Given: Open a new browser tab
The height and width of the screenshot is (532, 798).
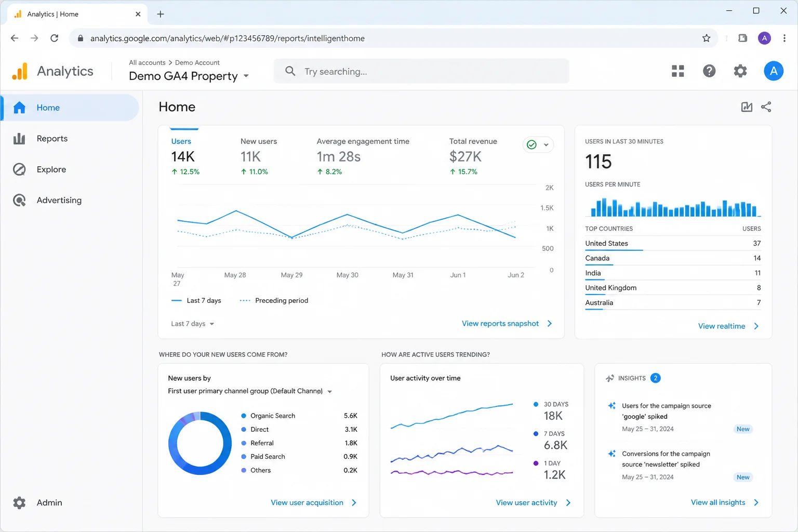Looking at the screenshot, I should click(161, 14).
